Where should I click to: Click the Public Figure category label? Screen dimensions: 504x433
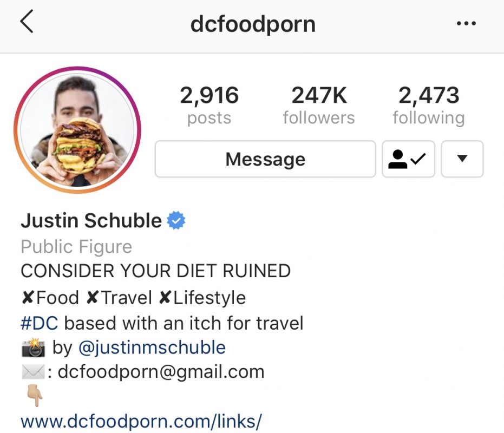pyautogui.click(x=76, y=247)
